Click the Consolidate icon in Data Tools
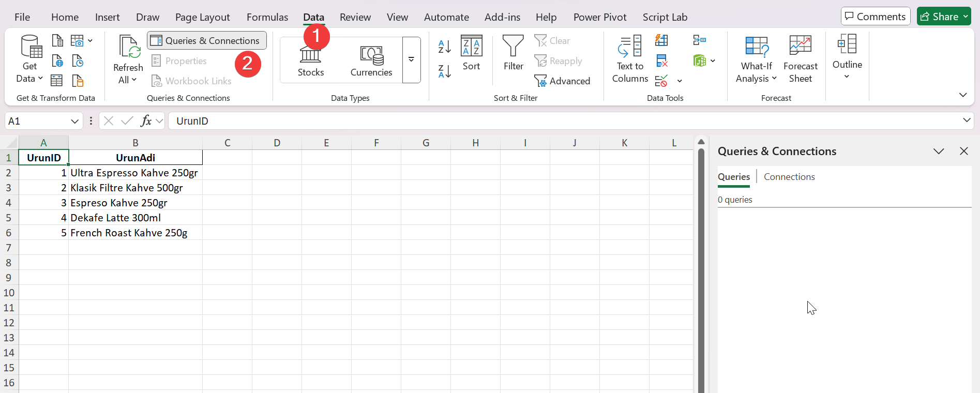 pyautogui.click(x=699, y=40)
